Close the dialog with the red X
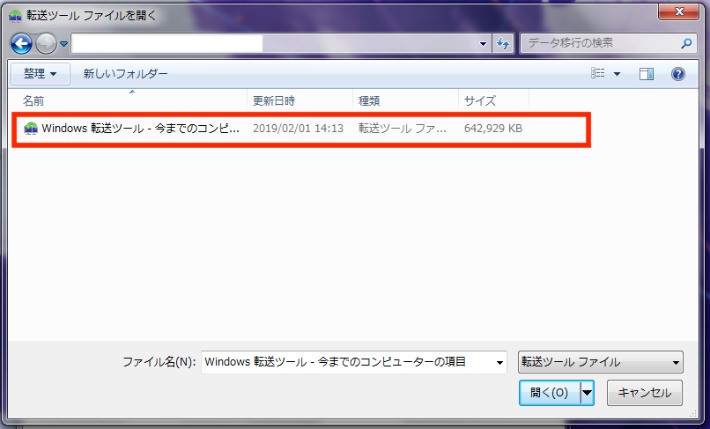 (x=679, y=12)
